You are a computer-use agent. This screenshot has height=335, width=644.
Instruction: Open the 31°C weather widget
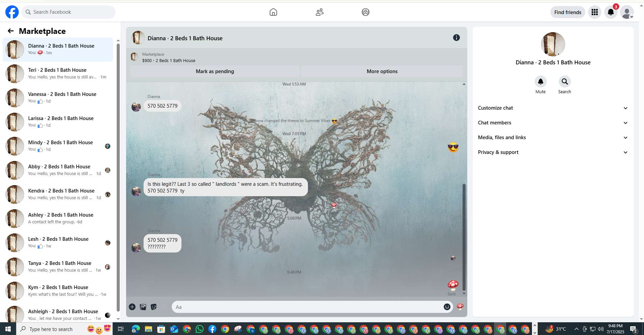pos(556,329)
